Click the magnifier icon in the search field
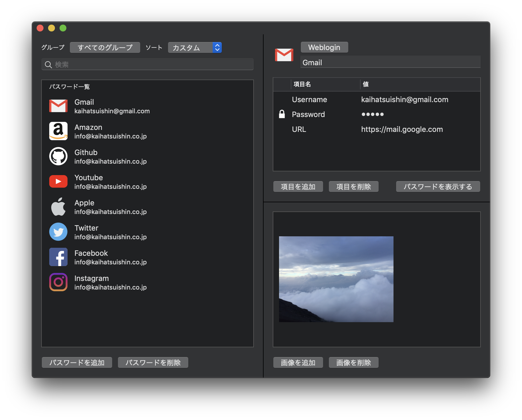 (48, 65)
